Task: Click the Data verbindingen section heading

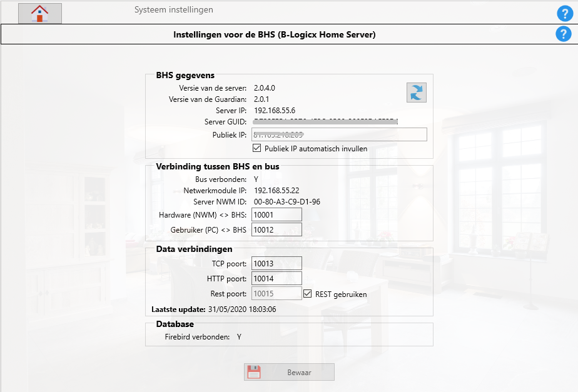Action: [194, 249]
